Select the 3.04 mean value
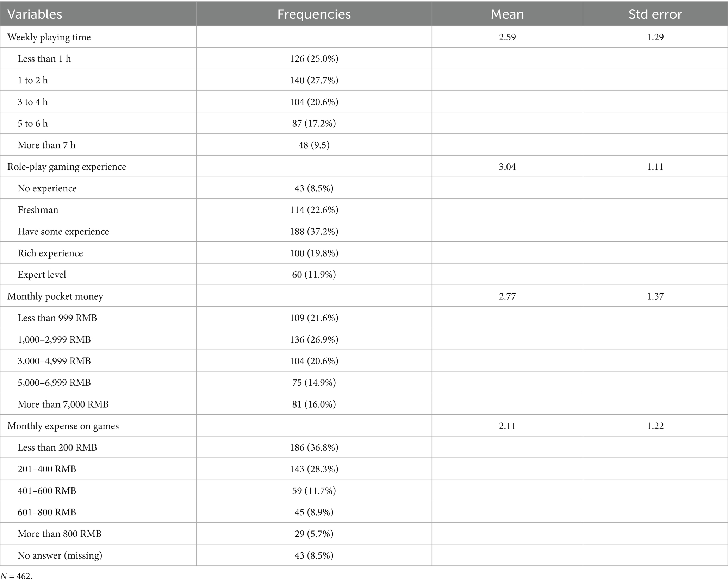 click(507, 167)
